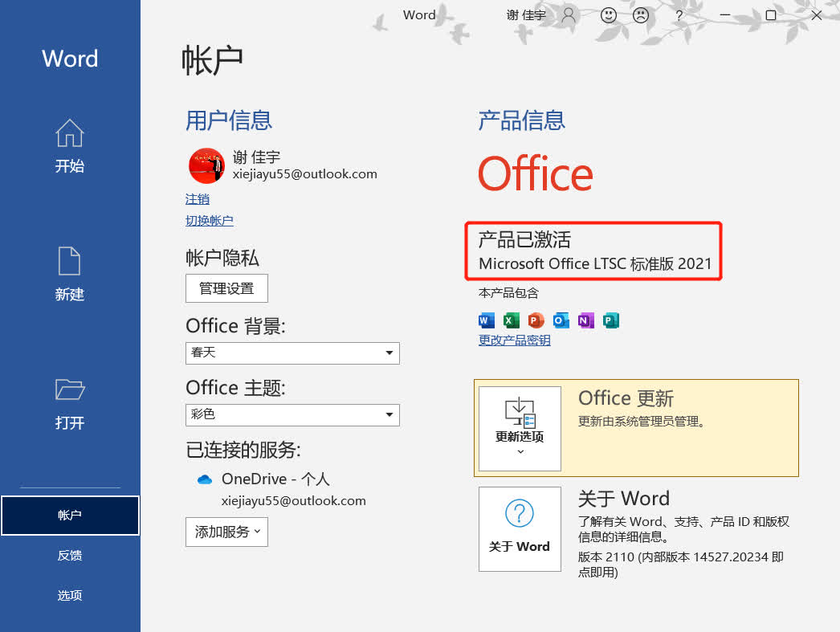Click the 更改产品密钥 link

(x=515, y=340)
